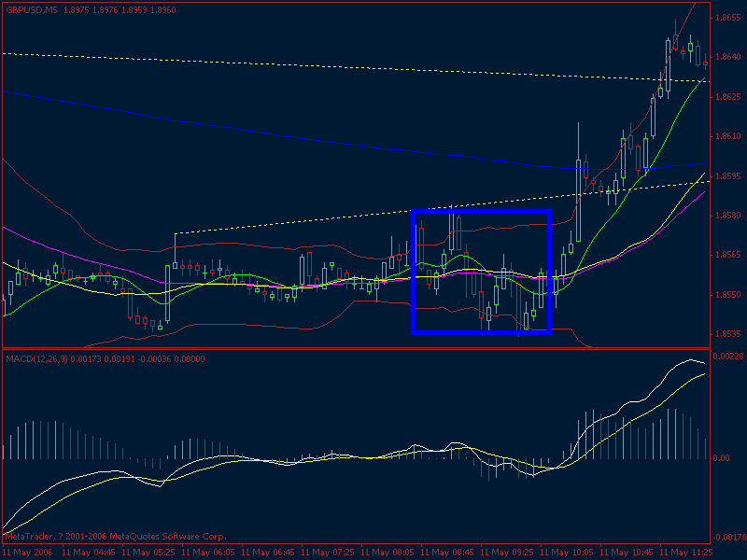Click the 1.8655 price axis label
747x560 pixels.
pyautogui.click(x=728, y=18)
